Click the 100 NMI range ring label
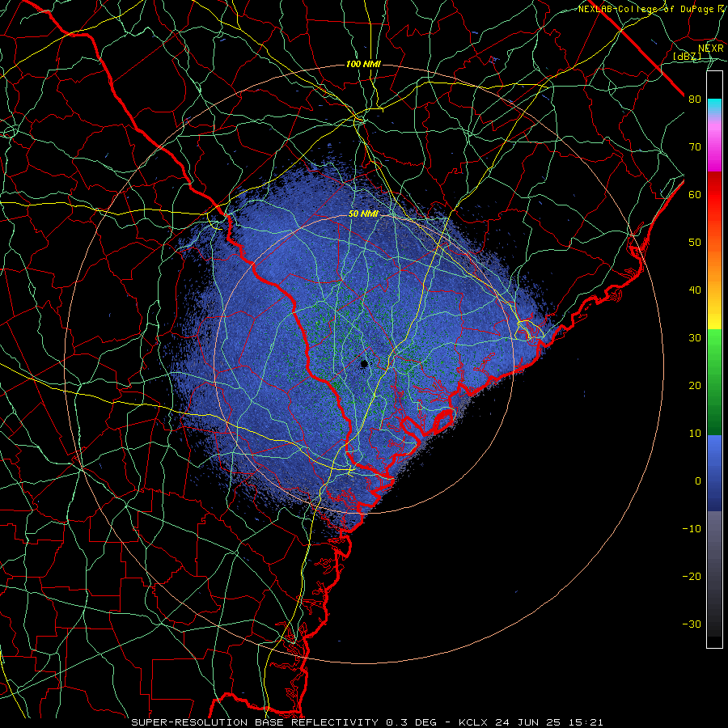The height and width of the screenshot is (728, 728). click(x=363, y=64)
